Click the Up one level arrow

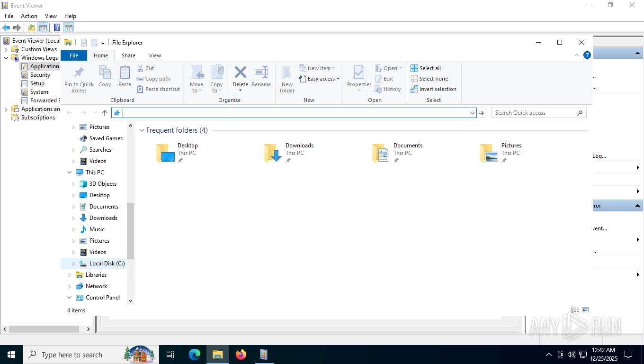pos(105,113)
